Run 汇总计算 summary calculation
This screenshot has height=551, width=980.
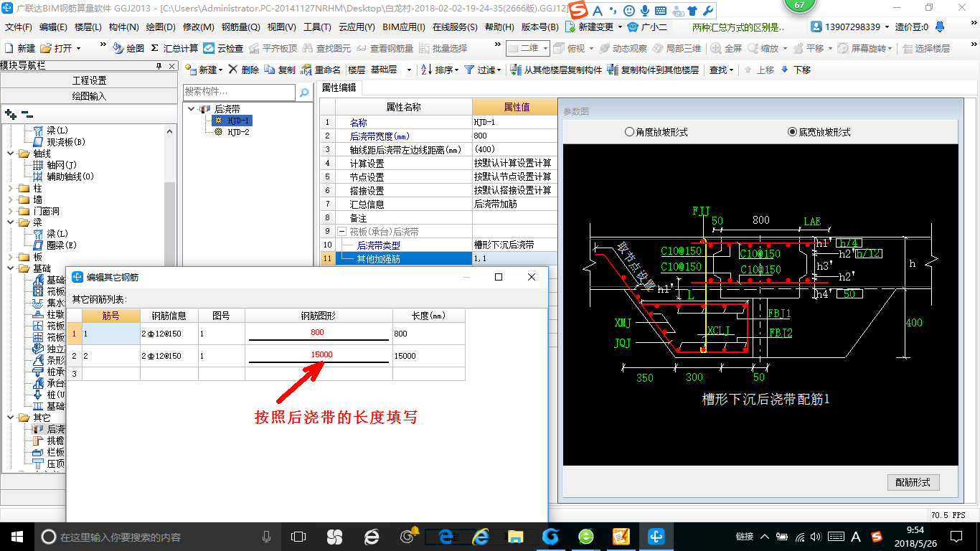coord(174,48)
